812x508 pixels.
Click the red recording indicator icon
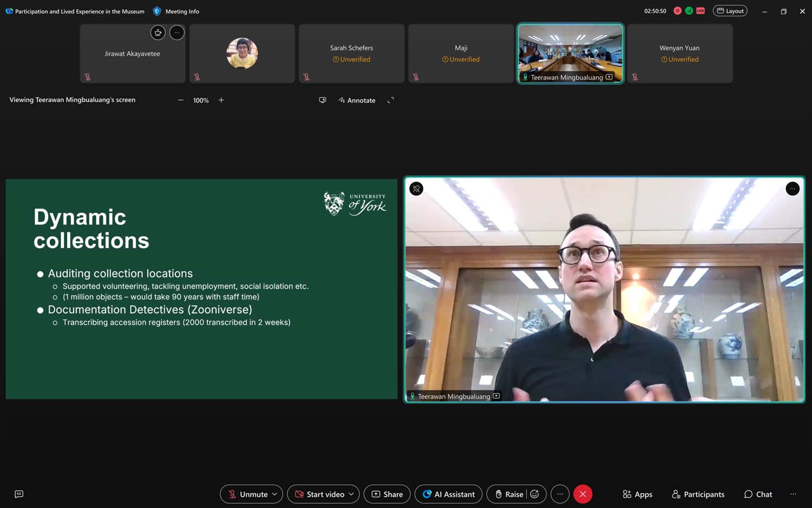pos(677,11)
